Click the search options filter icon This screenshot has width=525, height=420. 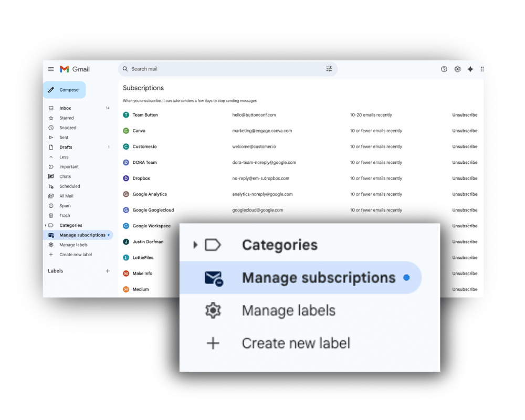pyautogui.click(x=329, y=69)
